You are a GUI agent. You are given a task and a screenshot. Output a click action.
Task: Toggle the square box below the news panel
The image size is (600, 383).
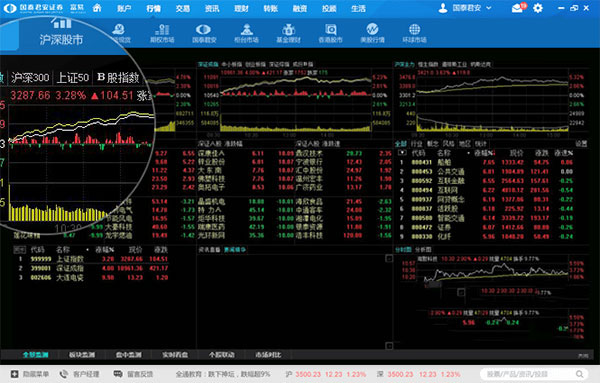(389, 346)
